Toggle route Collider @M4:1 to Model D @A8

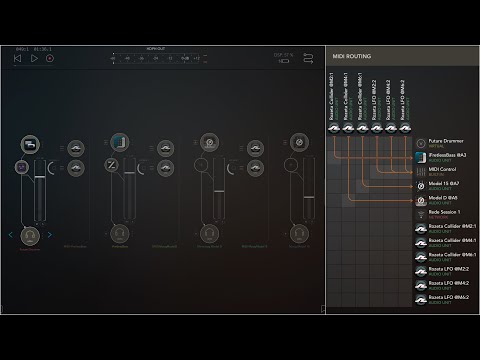pos(349,200)
